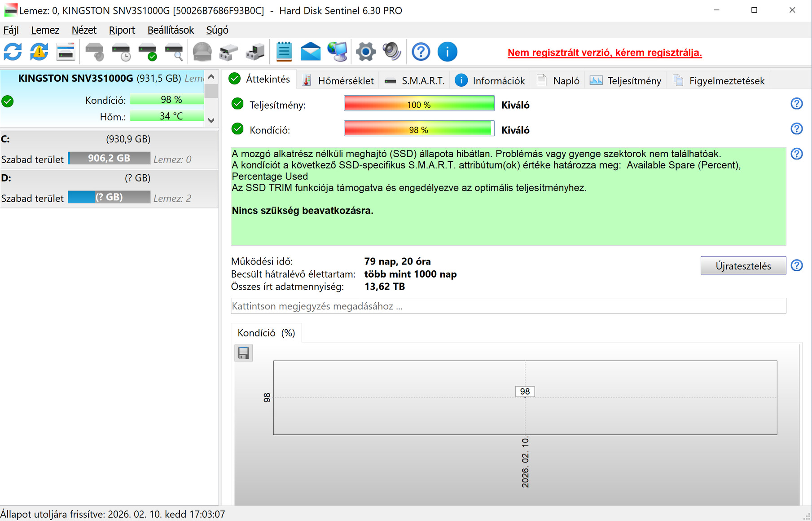Click the D: free space (? GB) bar
The width and height of the screenshot is (812, 521).
pos(109,197)
